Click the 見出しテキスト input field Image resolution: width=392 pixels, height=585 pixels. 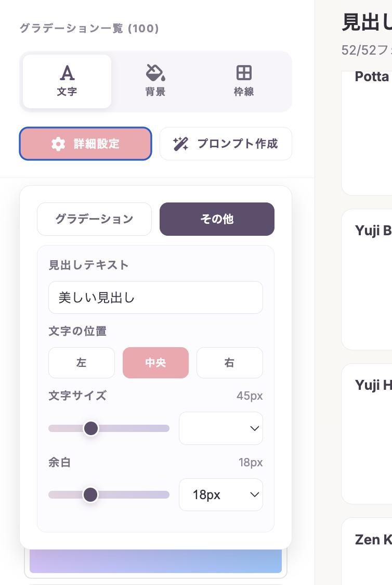pyautogui.click(x=155, y=298)
